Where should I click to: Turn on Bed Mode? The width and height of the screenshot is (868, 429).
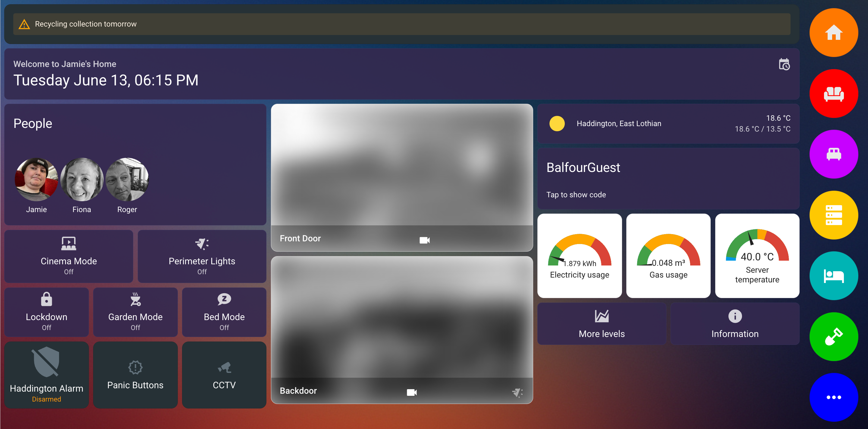[224, 312]
